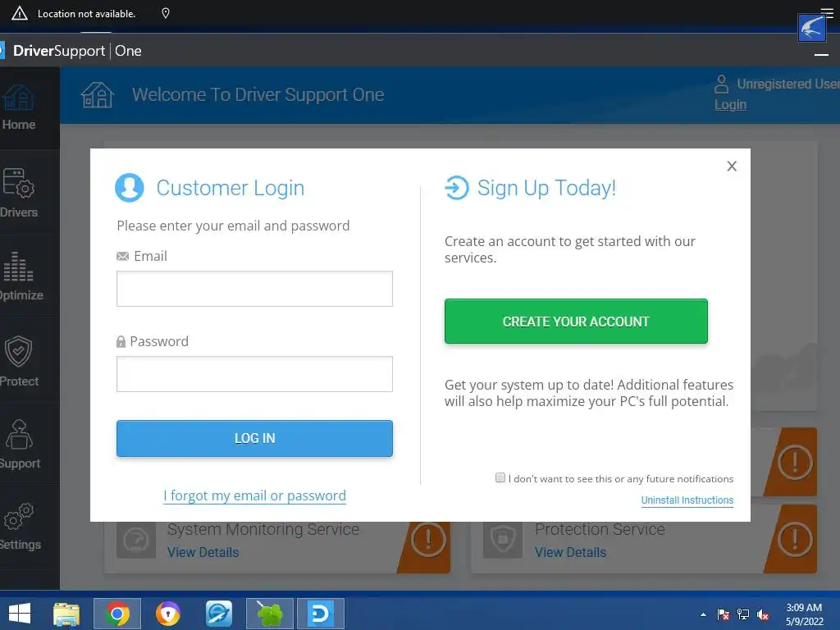Click the Action Center flag tray icon
Image resolution: width=840 pixels, height=630 pixels.
pyautogui.click(x=724, y=614)
